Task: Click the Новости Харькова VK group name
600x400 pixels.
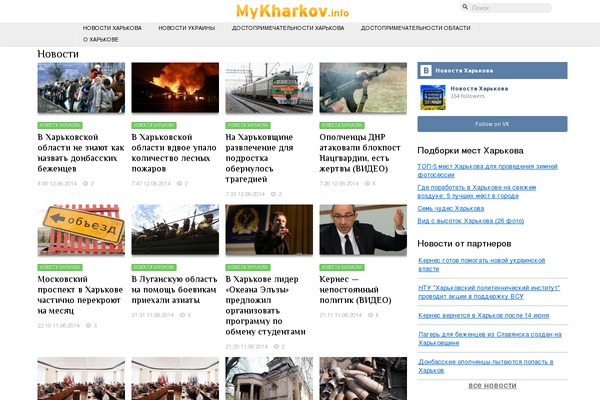Action: click(x=479, y=88)
